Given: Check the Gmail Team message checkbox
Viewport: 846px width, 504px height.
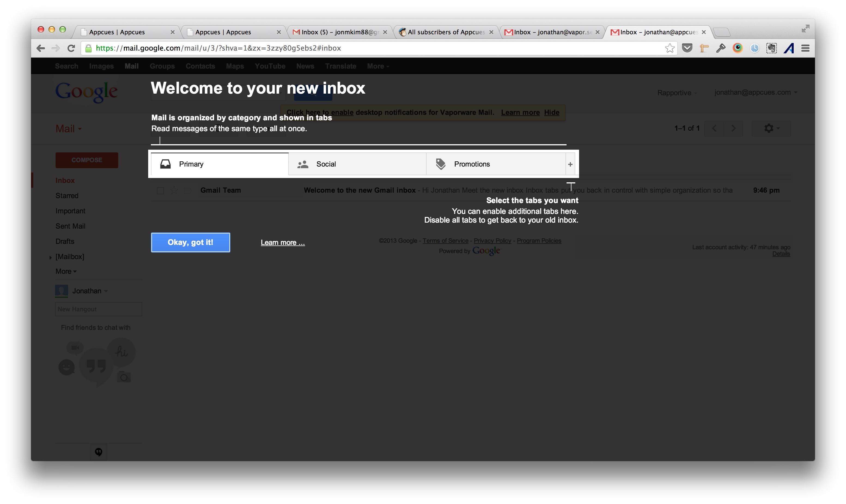Looking at the screenshot, I should coord(160,190).
